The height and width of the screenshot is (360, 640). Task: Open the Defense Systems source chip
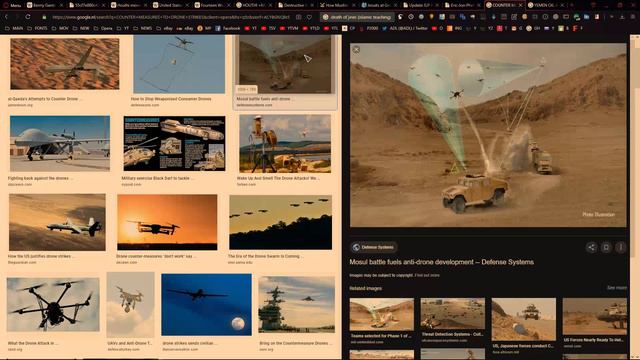373,247
